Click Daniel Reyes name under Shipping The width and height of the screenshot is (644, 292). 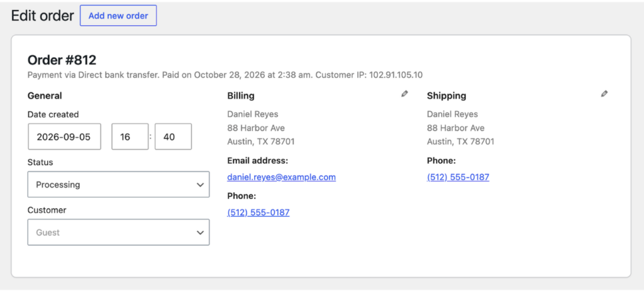click(453, 114)
